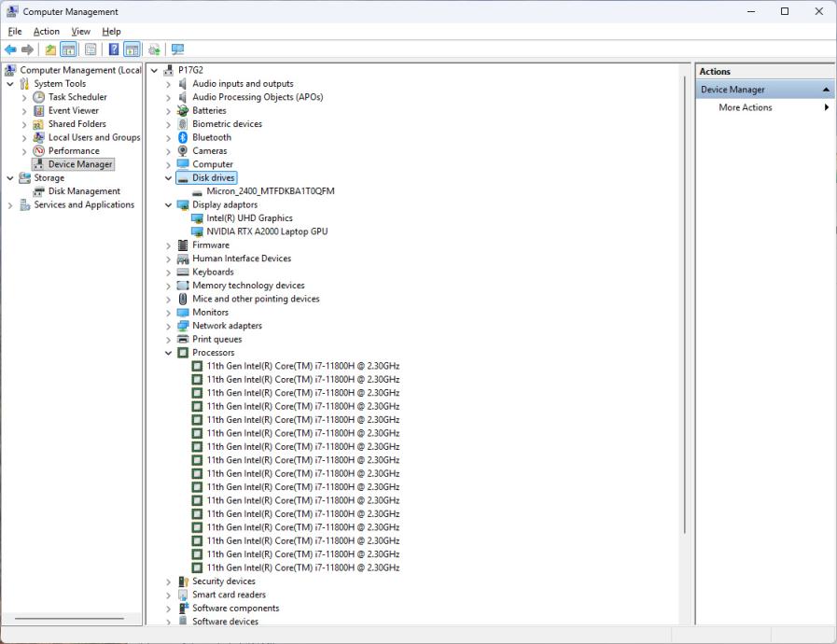The height and width of the screenshot is (644, 837).
Task: Collapse the Processors node
Action: (168, 353)
